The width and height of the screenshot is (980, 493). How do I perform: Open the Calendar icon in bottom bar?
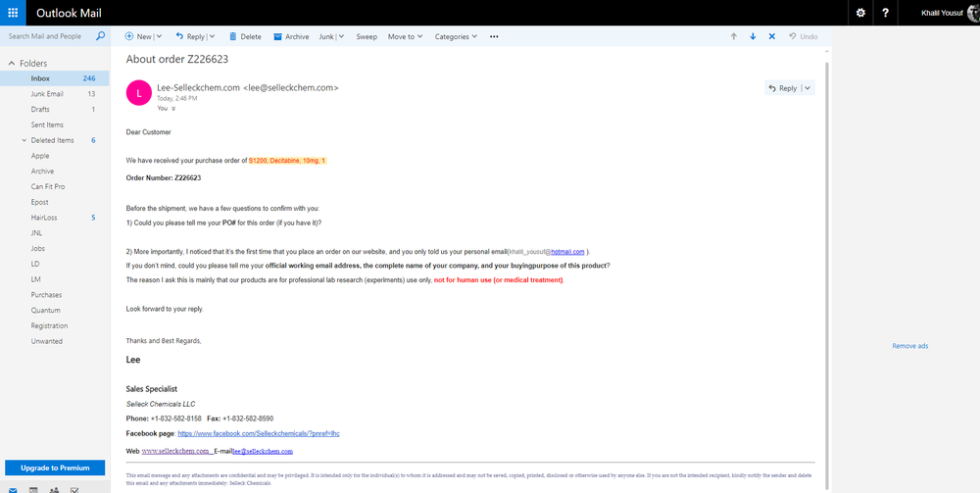tap(32, 488)
